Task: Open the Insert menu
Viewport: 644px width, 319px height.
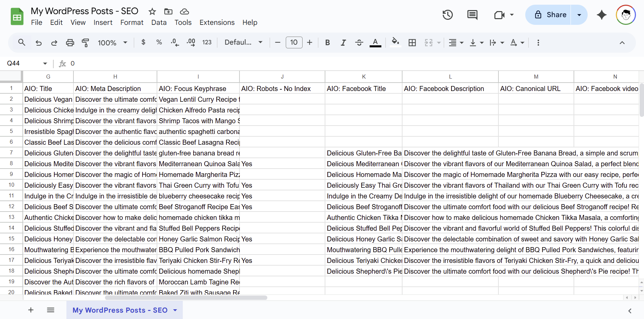Action: click(103, 22)
